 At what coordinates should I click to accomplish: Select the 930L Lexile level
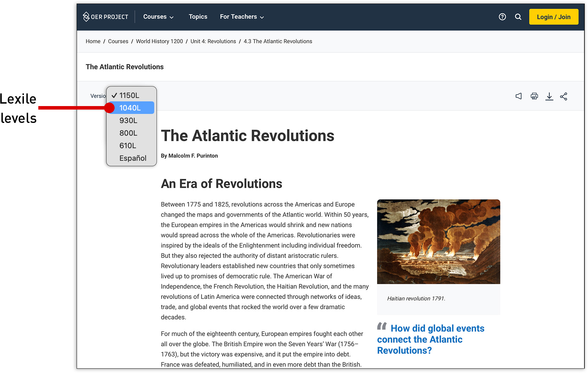[128, 120]
